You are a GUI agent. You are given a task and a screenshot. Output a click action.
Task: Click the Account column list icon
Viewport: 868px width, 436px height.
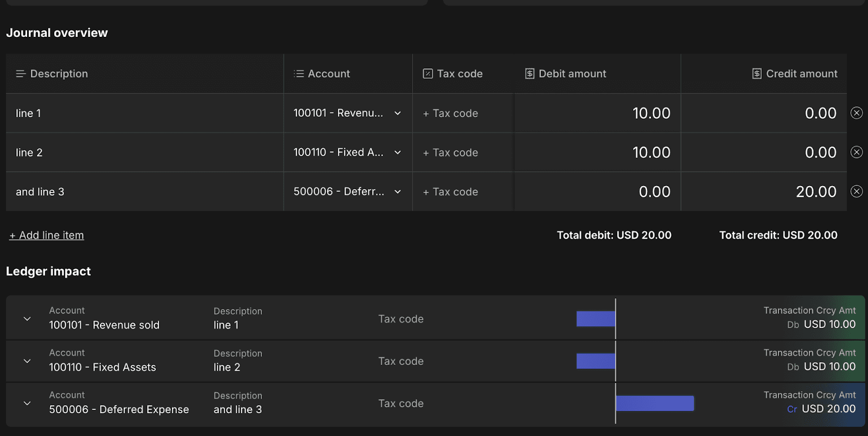(x=298, y=74)
